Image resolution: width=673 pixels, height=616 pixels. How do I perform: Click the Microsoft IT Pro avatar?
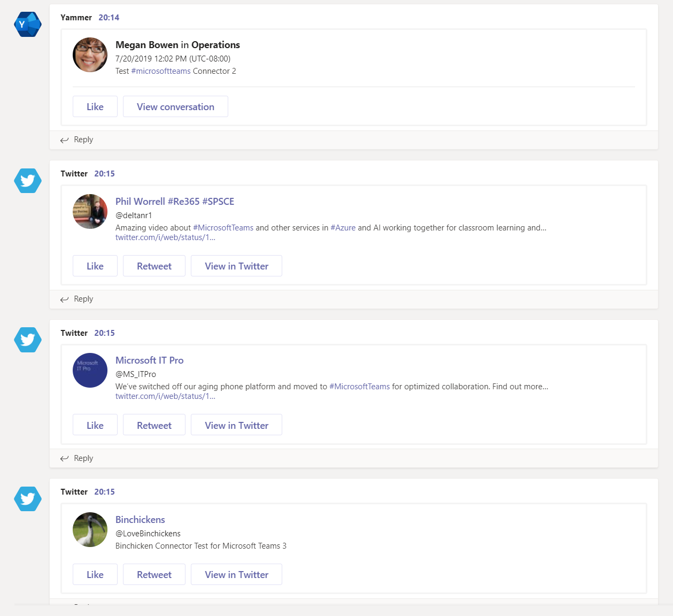[x=90, y=370]
